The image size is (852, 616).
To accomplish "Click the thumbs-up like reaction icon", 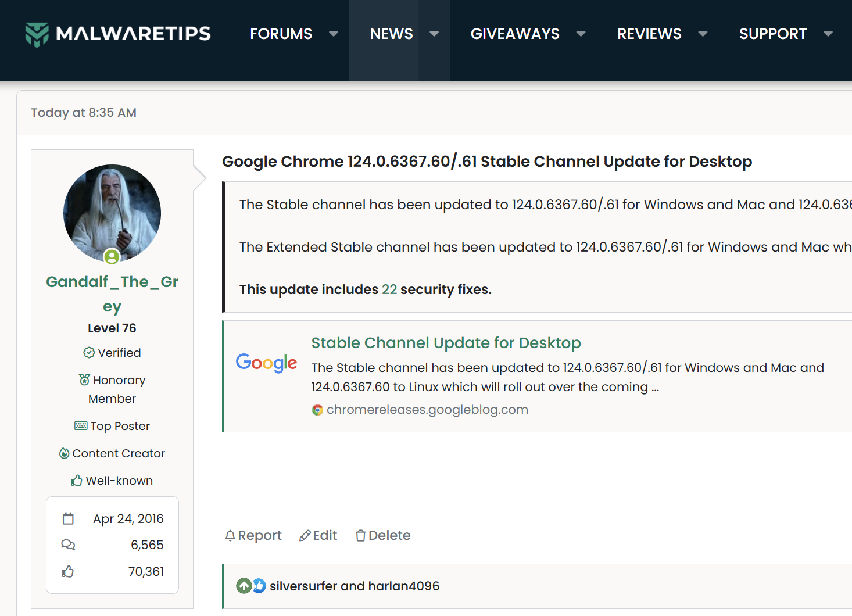I will pos(259,586).
